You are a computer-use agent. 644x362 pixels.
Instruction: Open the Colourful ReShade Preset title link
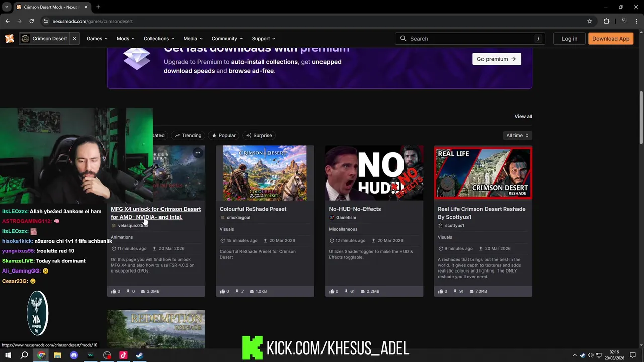pyautogui.click(x=253, y=209)
